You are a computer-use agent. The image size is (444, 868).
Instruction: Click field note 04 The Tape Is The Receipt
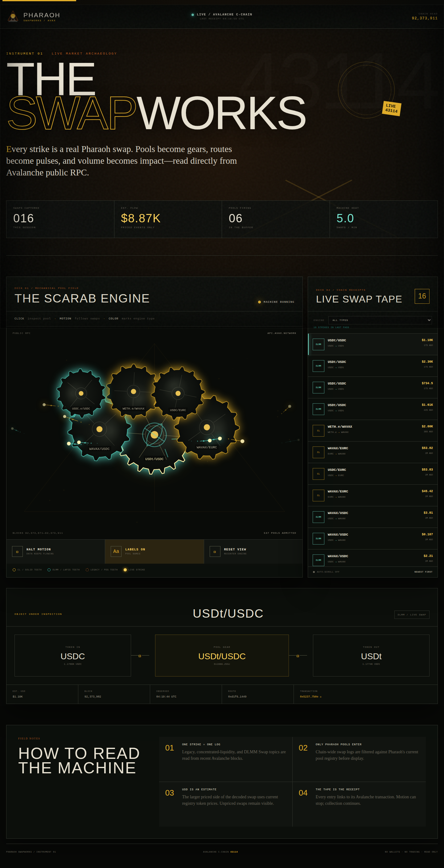(x=359, y=804)
